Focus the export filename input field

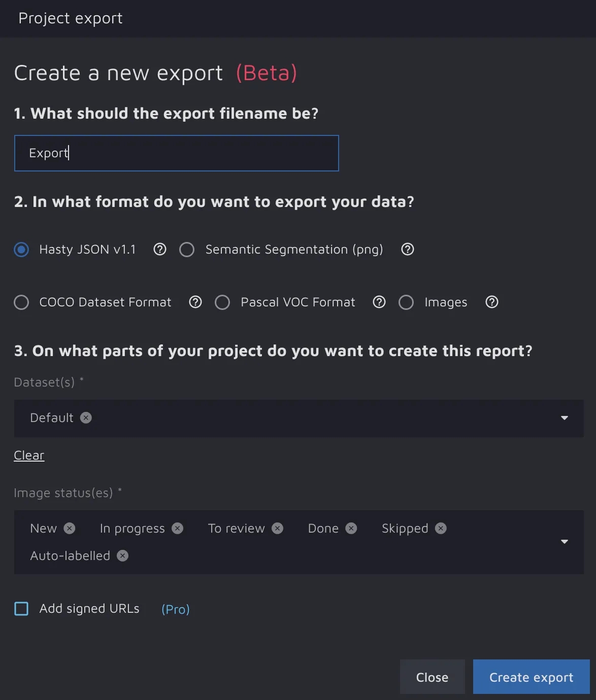[x=176, y=153]
